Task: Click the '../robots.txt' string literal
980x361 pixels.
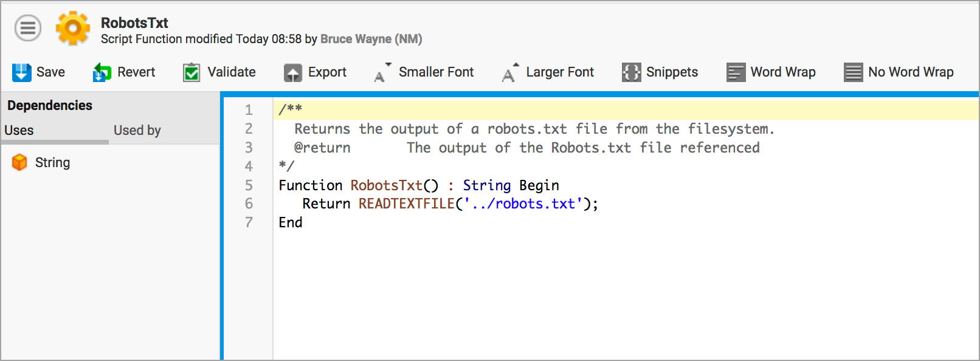Action: [x=523, y=204]
